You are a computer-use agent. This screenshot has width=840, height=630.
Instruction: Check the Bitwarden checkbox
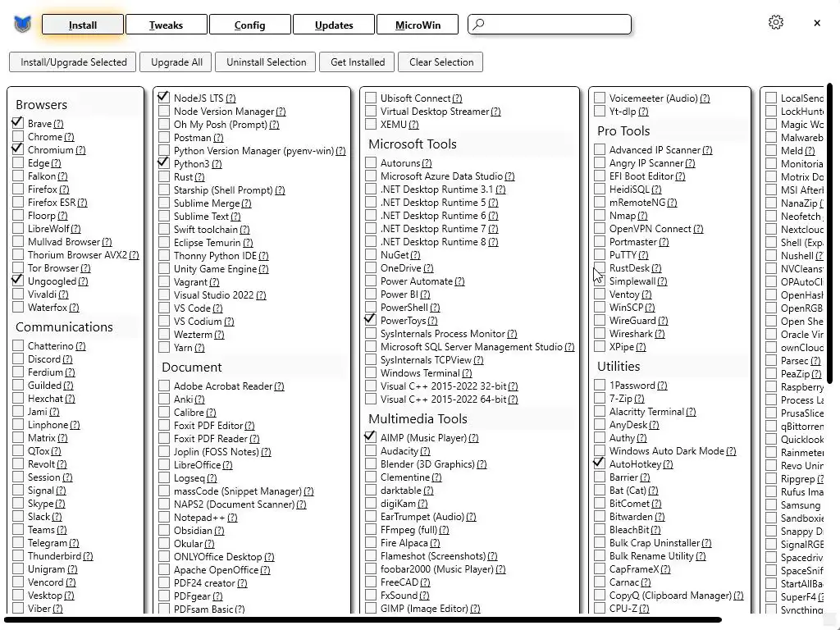click(600, 517)
